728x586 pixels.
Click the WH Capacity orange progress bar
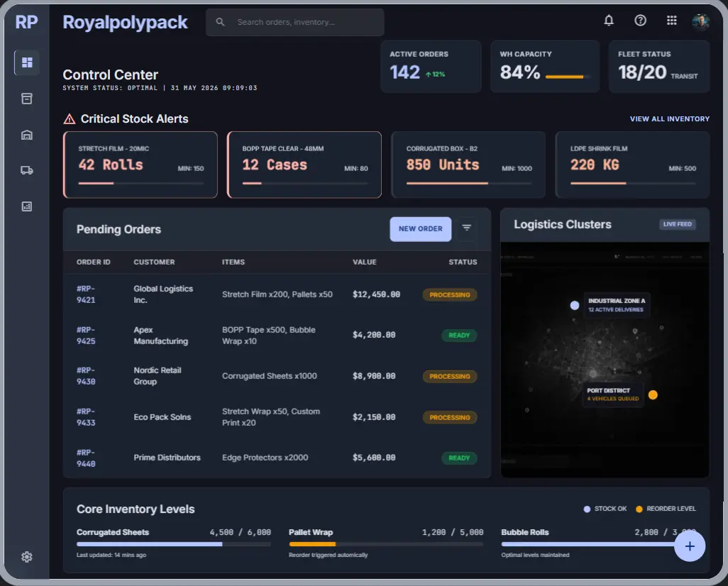pyautogui.click(x=568, y=77)
